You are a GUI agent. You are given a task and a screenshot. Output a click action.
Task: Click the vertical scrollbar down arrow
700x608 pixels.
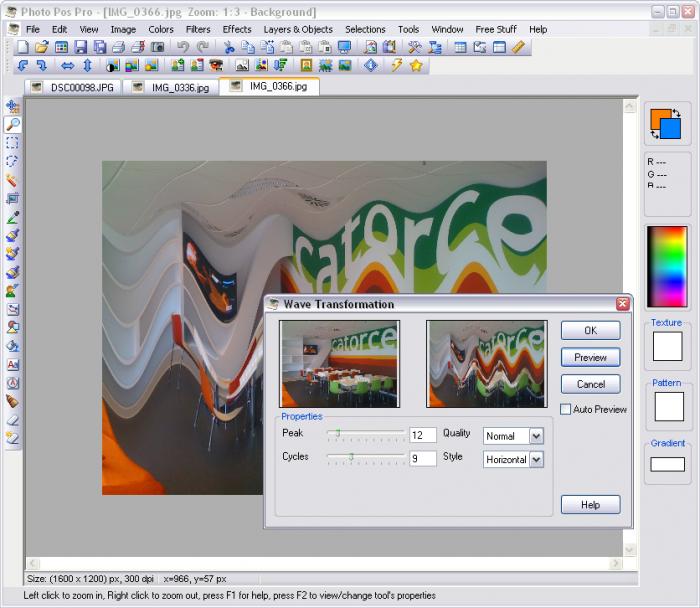click(x=629, y=550)
